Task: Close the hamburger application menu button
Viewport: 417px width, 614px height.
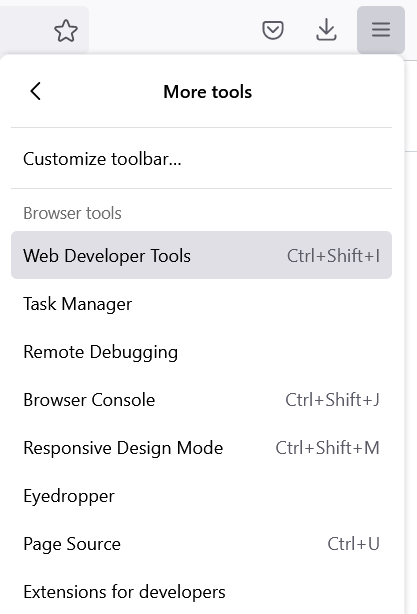Action: 381,30
